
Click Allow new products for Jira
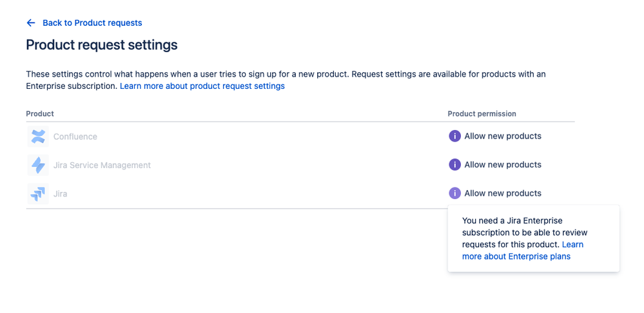(502, 193)
